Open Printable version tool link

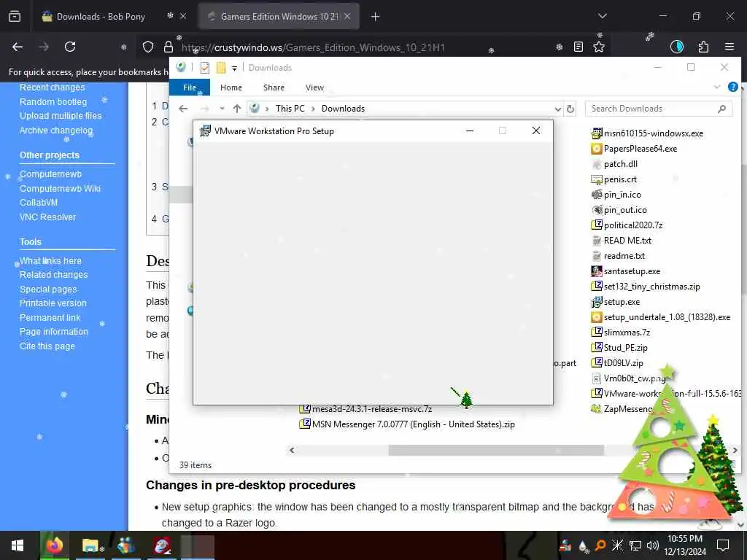click(53, 303)
